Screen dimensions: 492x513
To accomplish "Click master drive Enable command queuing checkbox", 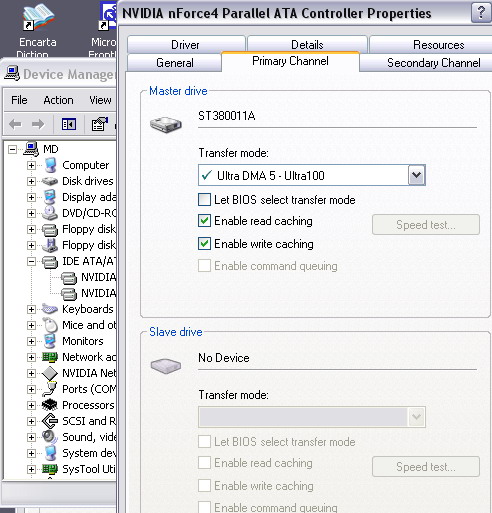I will tap(204, 266).
